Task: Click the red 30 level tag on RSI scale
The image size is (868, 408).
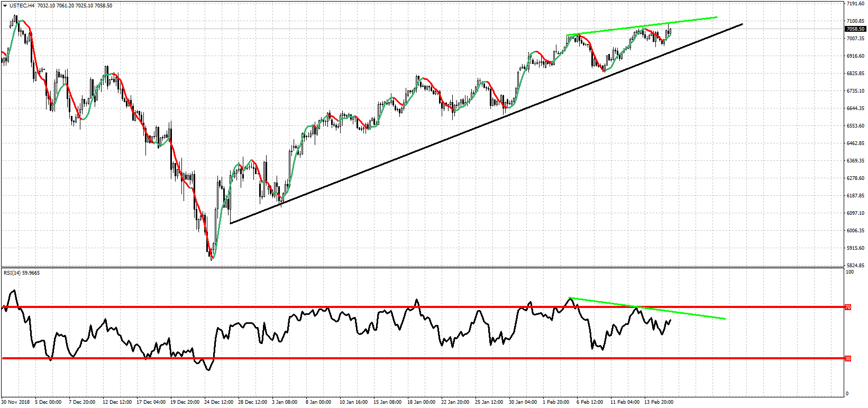Action: click(847, 358)
